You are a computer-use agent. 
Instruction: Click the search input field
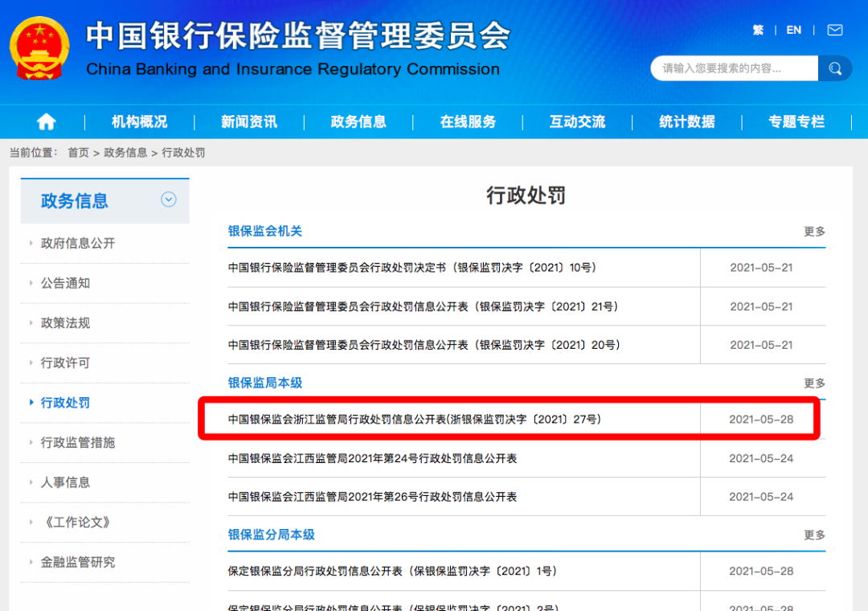click(734, 68)
